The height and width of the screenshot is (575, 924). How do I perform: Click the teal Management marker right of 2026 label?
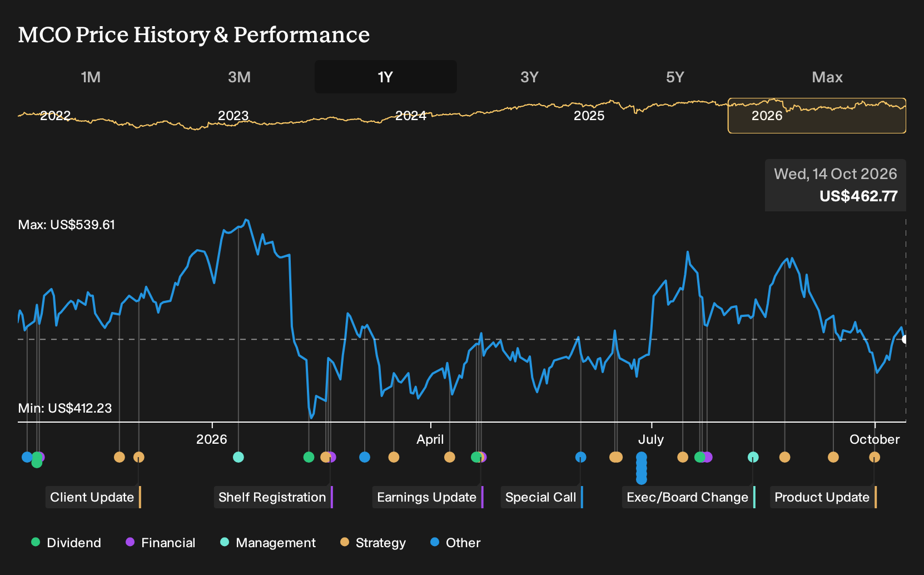(x=239, y=457)
